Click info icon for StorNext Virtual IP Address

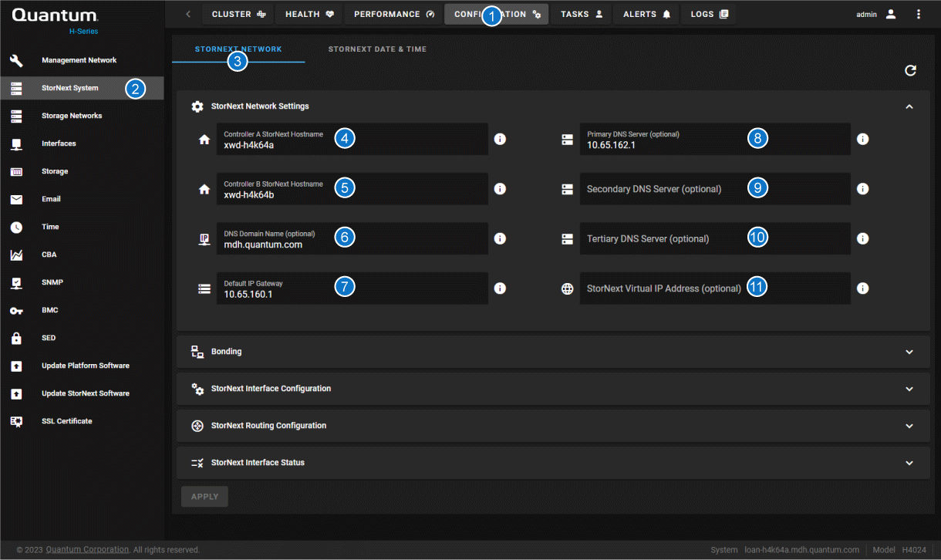[x=863, y=288]
